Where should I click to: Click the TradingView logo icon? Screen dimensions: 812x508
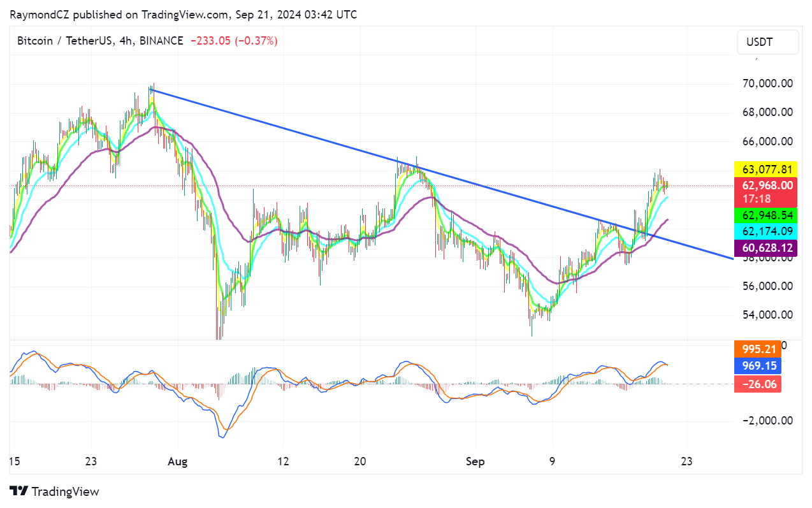click(19, 491)
